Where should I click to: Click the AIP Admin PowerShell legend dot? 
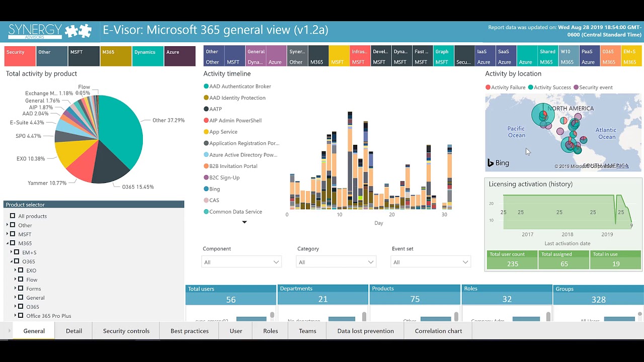(206, 121)
